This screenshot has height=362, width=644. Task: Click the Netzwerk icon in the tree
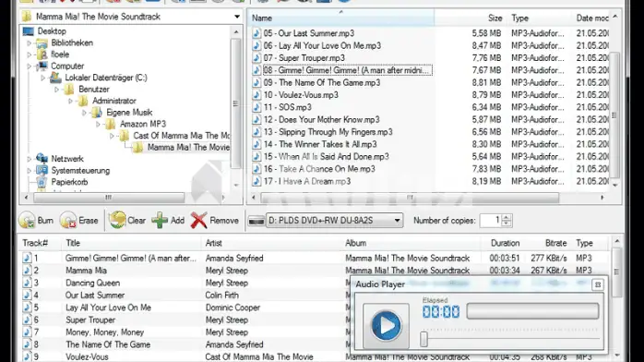(x=42, y=159)
